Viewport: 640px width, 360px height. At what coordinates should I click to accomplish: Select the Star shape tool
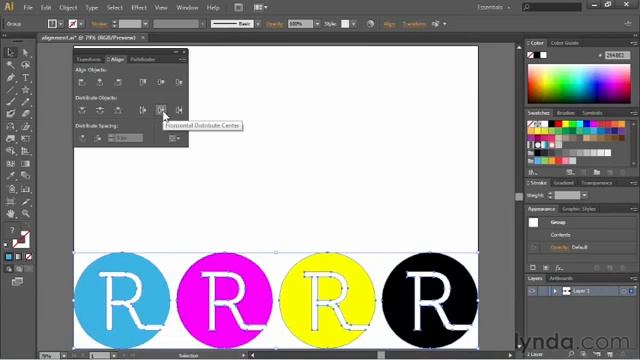(25, 90)
